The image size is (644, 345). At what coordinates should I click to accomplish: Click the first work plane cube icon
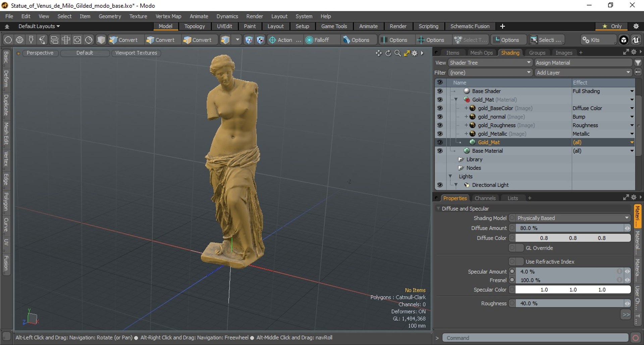(x=249, y=40)
